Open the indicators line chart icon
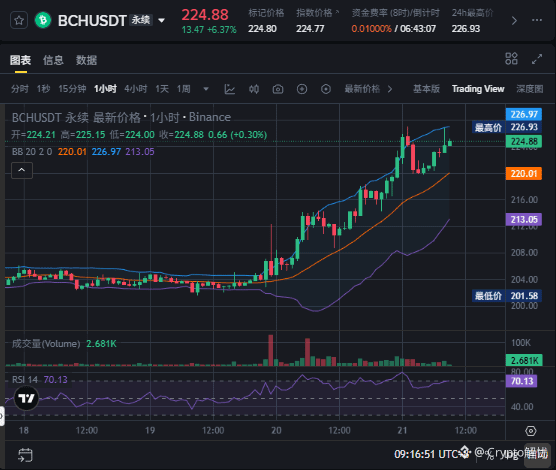Screen dimensions: 556x470 (x=230, y=89)
